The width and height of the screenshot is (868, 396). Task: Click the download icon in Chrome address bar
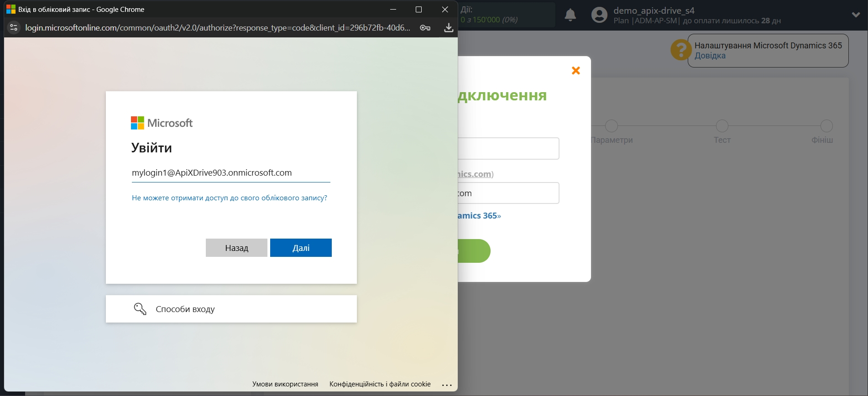pyautogui.click(x=449, y=28)
